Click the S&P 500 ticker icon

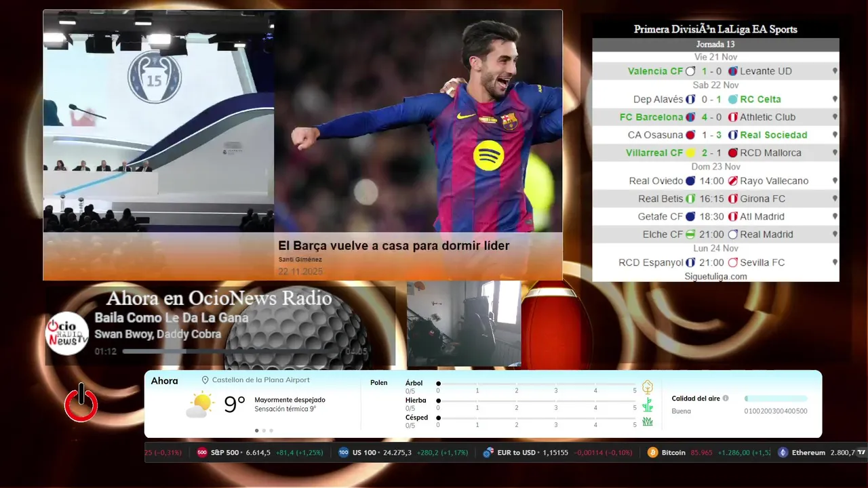pyautogui.click(x=202, y=453)
